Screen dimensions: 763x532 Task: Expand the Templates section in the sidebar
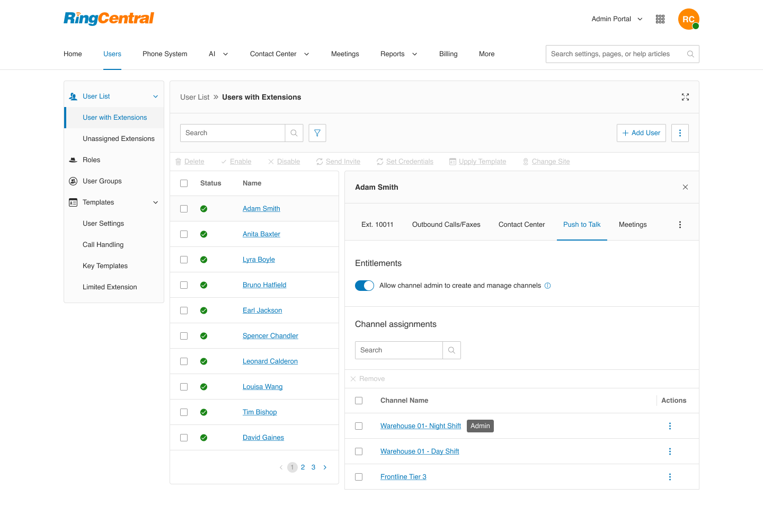155,202
